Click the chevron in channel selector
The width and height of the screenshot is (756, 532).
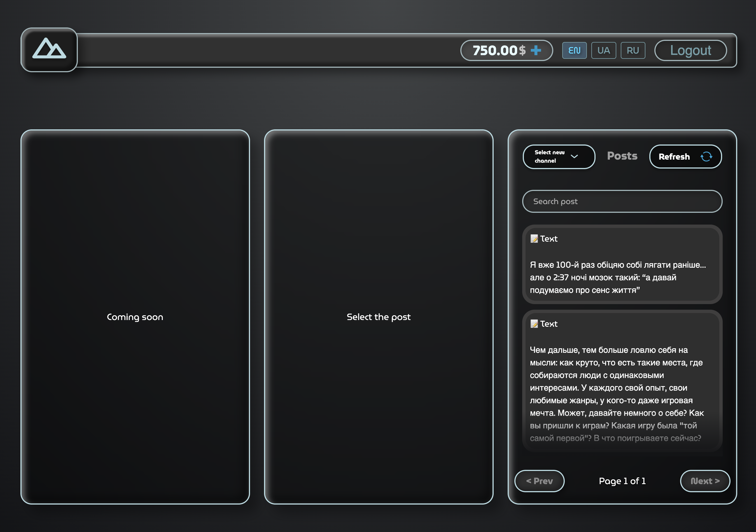tap(574, 157)
